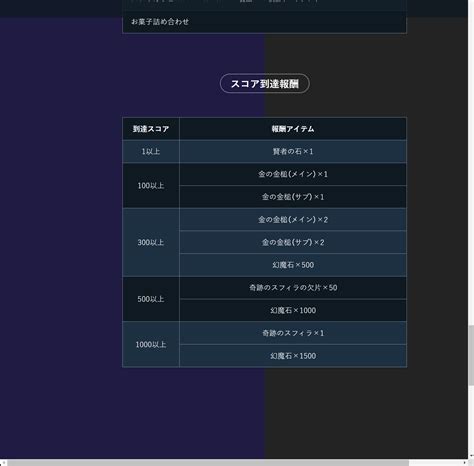Click the 100以上 score cell

[151, 186]
